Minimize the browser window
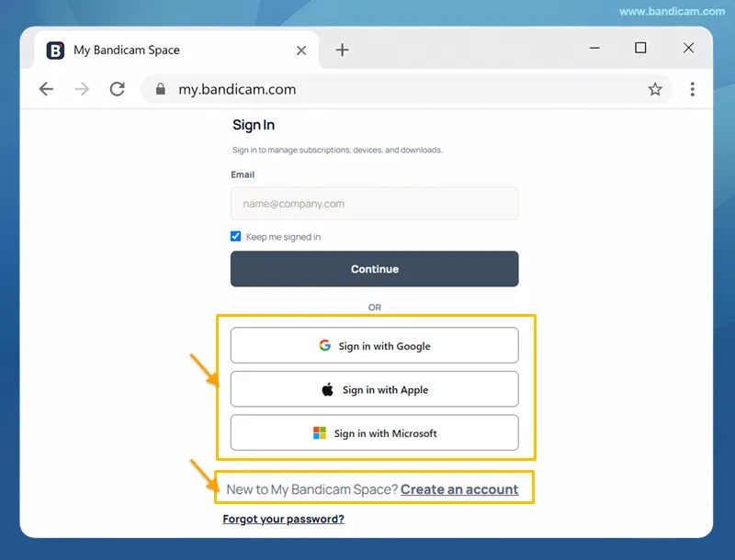This screenshot has height=560, width=735. 594,48
